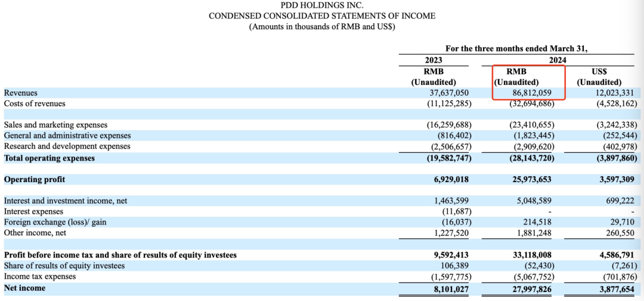Select the Interest and investment income label
Screen dimensions: 644x301
click(66, 201)
